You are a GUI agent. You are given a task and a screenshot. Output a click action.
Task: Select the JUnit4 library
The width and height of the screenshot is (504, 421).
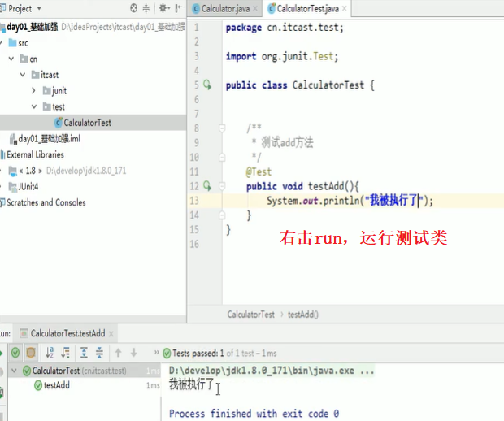coord(24,187)
